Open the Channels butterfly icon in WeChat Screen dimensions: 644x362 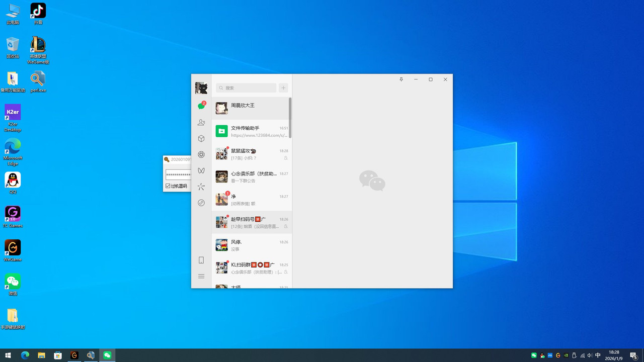(x=201, y=170)
